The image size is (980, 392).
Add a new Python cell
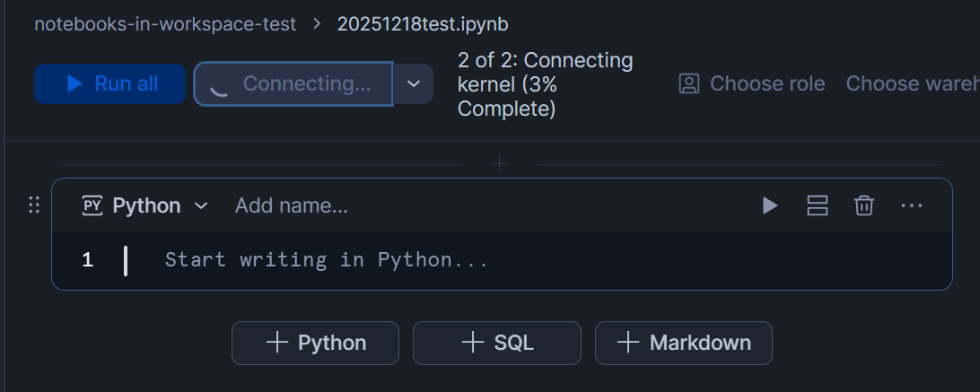pos(315,343)
